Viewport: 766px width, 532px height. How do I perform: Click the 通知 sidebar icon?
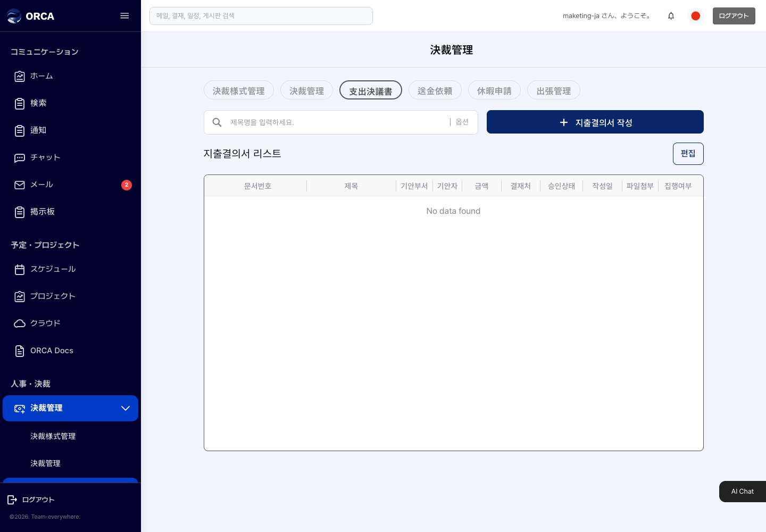click(x=20, y=130)
